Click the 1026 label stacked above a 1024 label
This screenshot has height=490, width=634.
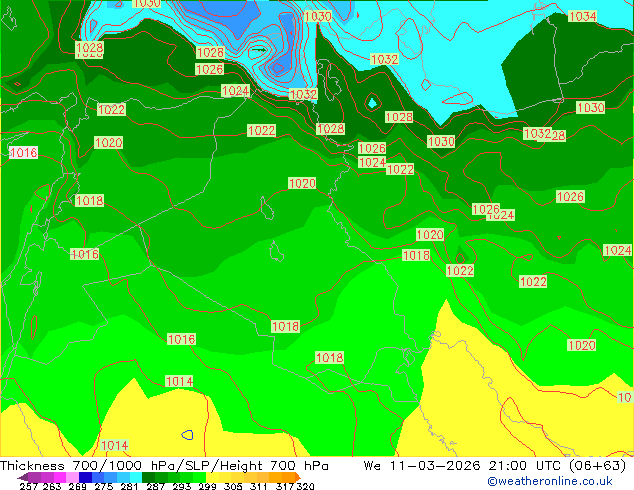372,148
